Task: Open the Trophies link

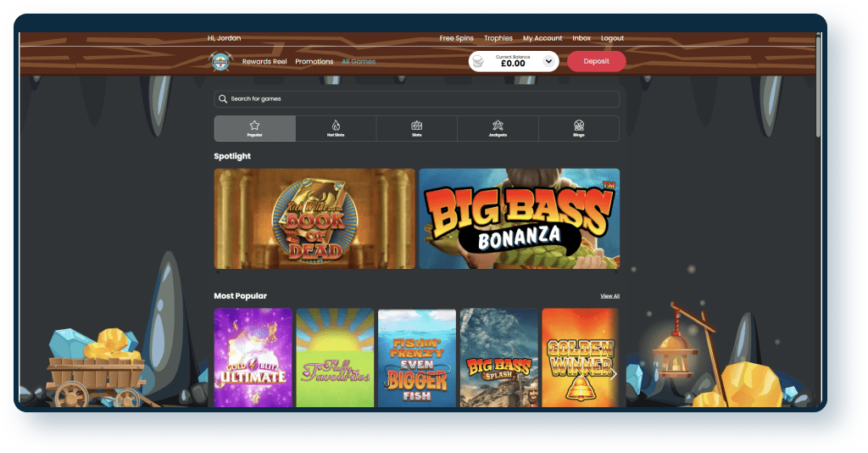Action: [498, 38]
